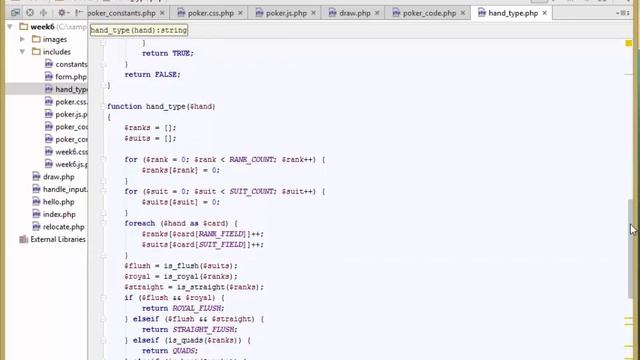The width and height of the screenshot is (640, 360).
Task: Click '$suits = [];' line
Action: (150, 138)
